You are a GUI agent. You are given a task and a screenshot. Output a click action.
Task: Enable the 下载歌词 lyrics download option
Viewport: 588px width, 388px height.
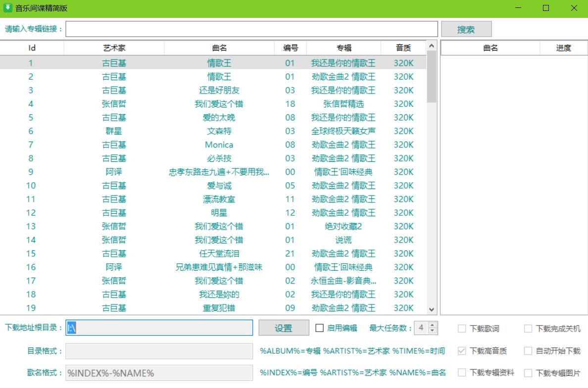(461, 328)
